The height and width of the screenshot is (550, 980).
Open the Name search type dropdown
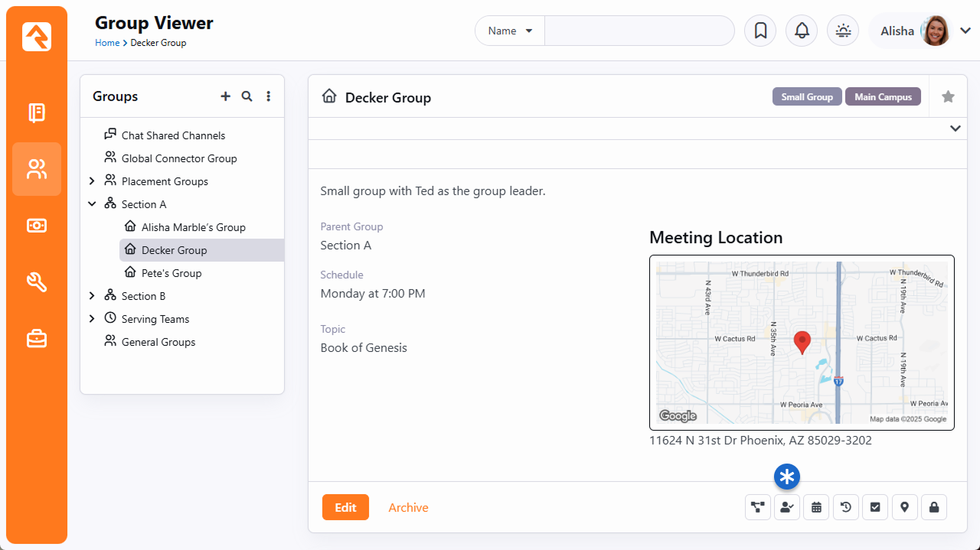tap(510, 31)
